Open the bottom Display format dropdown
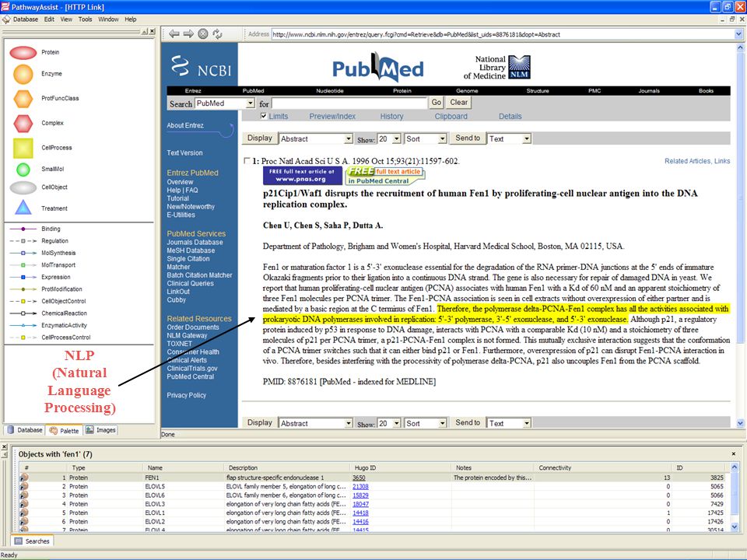Screen dimensions: 747x560 (349, 423)
